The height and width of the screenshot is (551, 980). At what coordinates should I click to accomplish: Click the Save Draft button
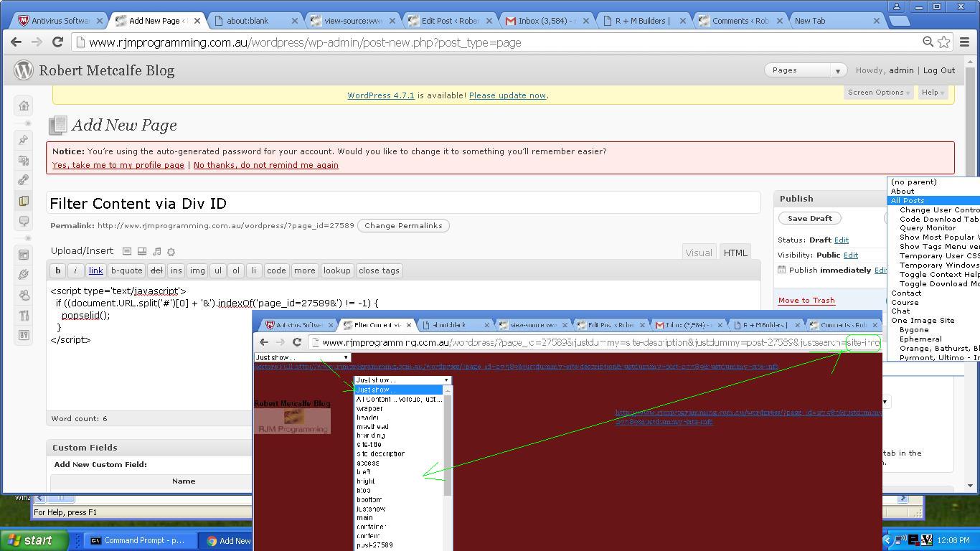click(810, 218)
